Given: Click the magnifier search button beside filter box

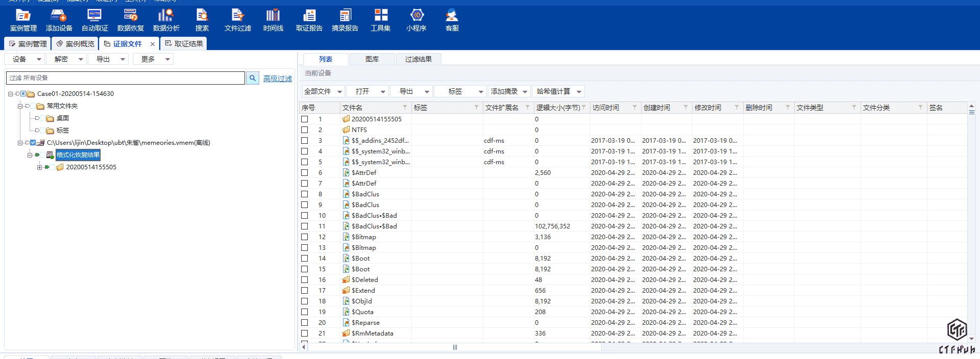Looking at the screenshot, I should [x=253, y=78].
